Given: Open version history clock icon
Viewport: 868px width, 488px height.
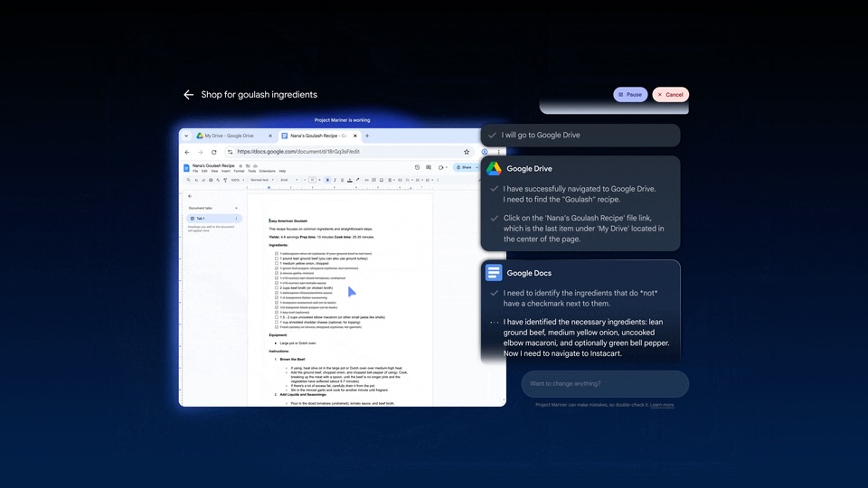Looking at the screenshot, I should (x=417, y=167).
